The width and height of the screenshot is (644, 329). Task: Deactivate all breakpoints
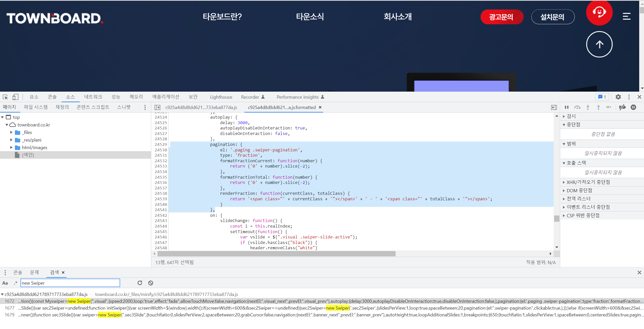(x=622, y=107)
